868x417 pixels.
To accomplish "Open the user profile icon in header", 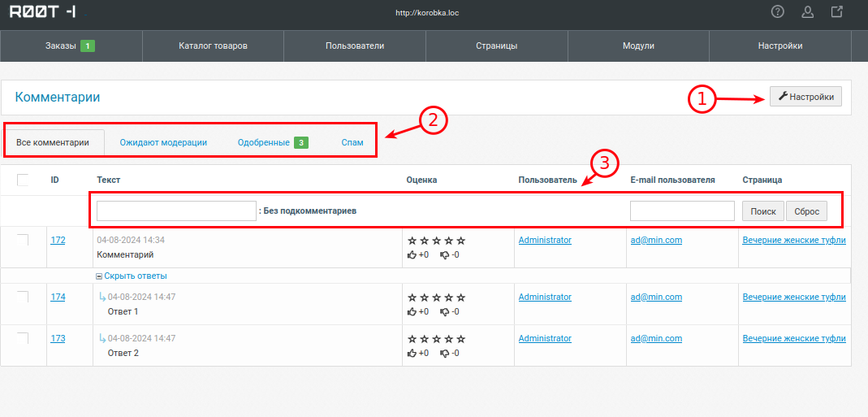I will click(x=808, y=11).
